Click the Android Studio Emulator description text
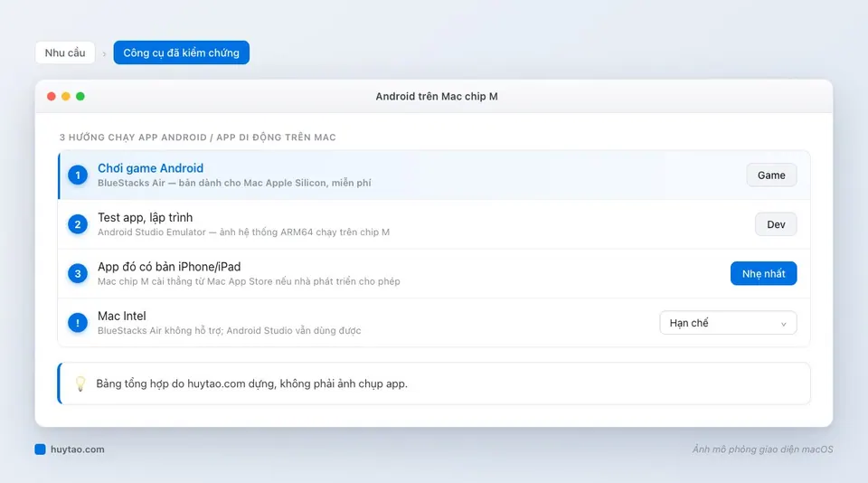The width and height of the screenshot is (868, 483). click(x=243, y=232)
